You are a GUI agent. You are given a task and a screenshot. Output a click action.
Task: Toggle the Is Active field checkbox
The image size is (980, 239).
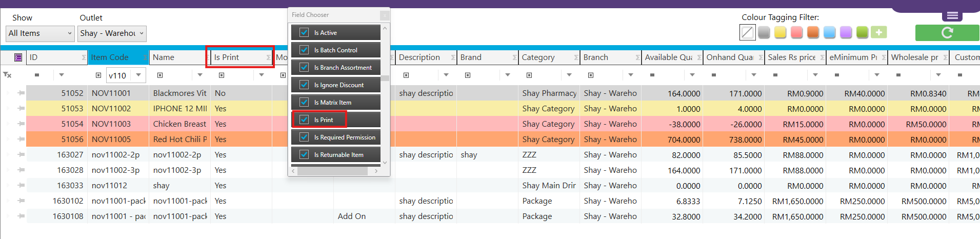304,33
